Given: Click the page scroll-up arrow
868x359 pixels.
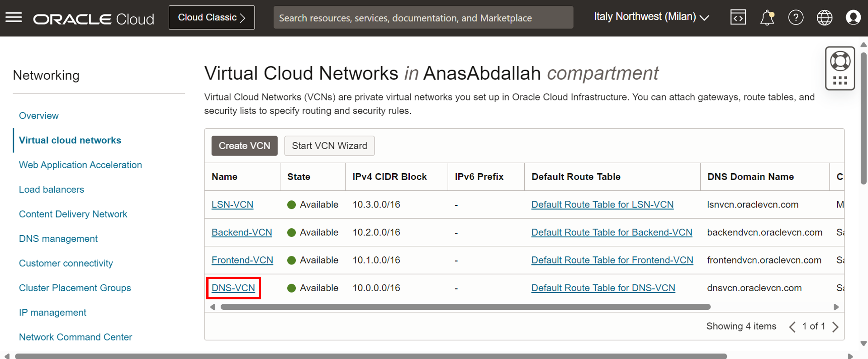Looking at the screenshot, I should (x=863, y=44).
